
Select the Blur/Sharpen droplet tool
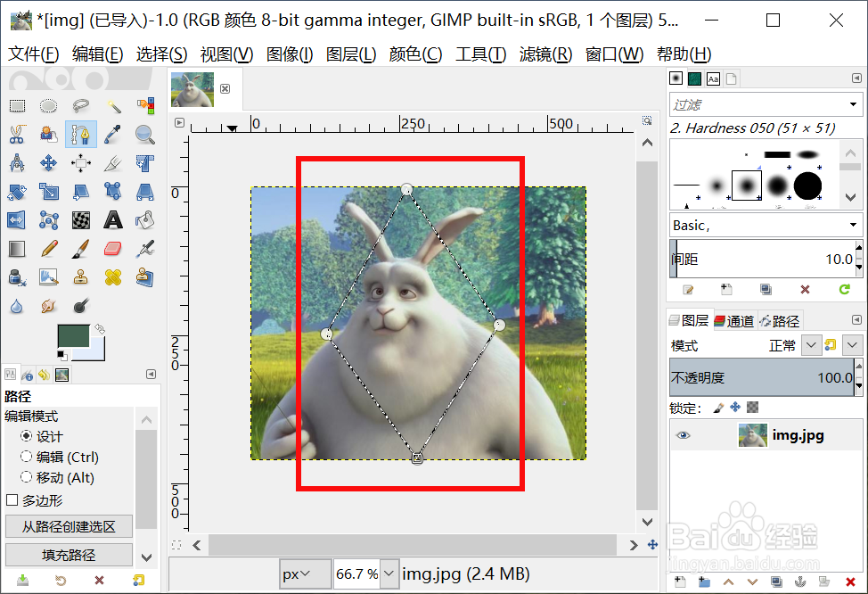pyautogui.click(x=17, y=306)
